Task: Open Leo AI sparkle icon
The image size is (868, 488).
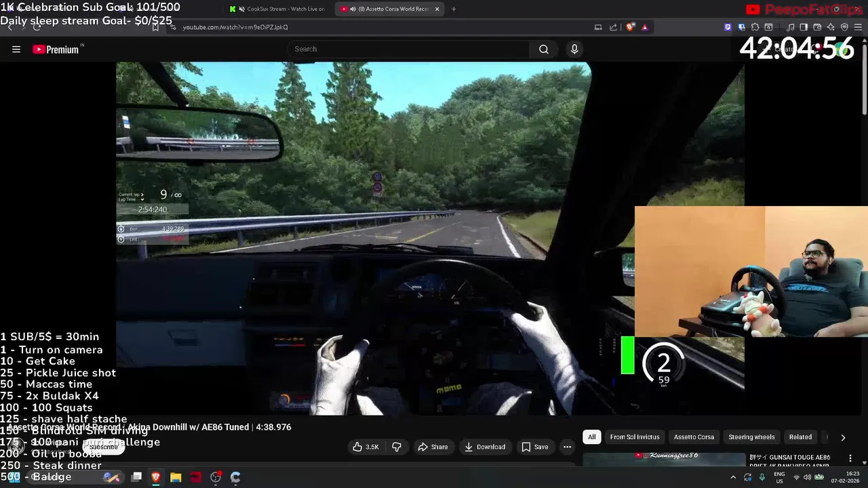Action: (831, 27)
